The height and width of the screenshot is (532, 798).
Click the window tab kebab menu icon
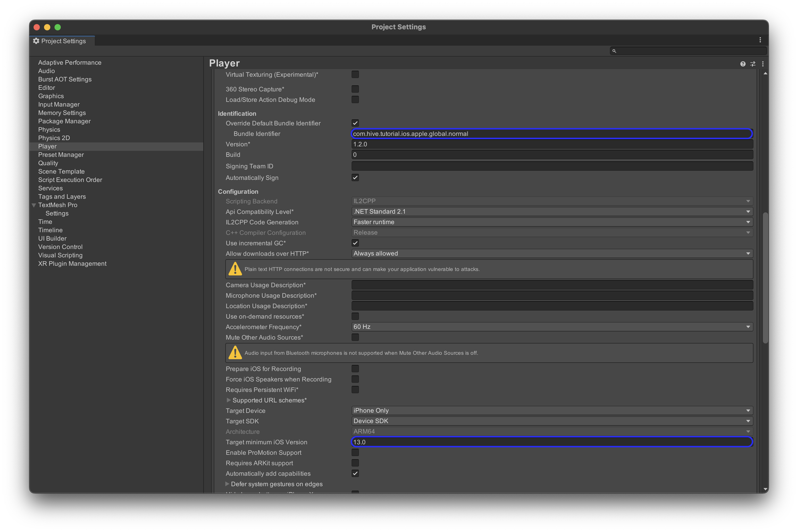click(x=760, y=40)
